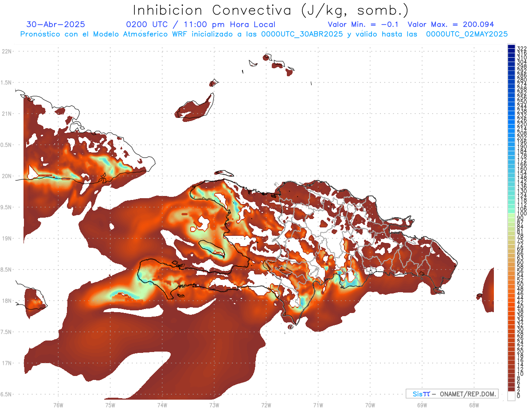Click the "17N" latitude label
532x411 pixels.
pyautogui.click(x=7, y=363)
